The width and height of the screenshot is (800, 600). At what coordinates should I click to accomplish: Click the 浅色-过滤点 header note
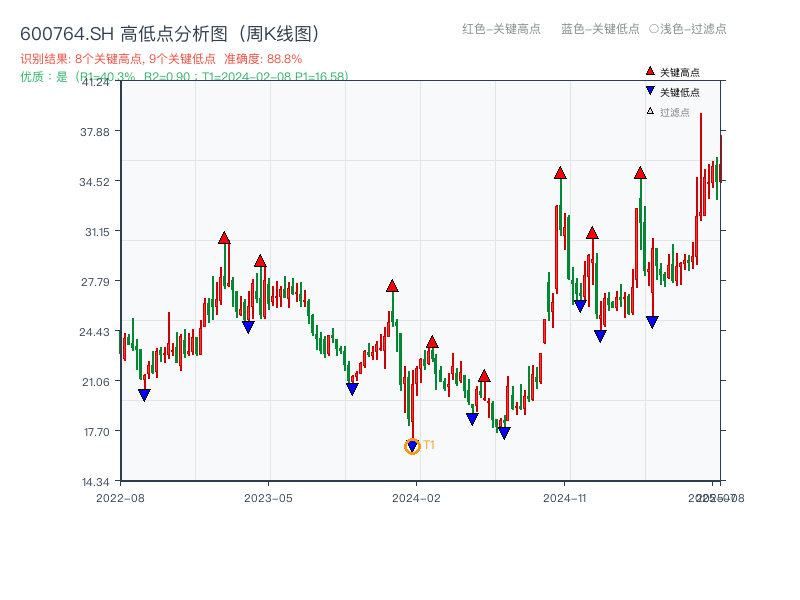click(688, 29)
